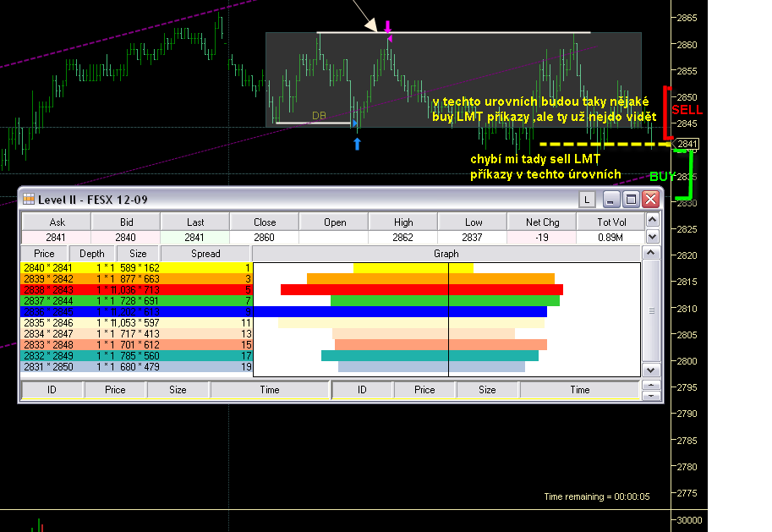Image resolution: width=772 pixels, height=532 pixels.
Task: Select the 2834 * 2847 depth row
Action: tap(136, 334)
